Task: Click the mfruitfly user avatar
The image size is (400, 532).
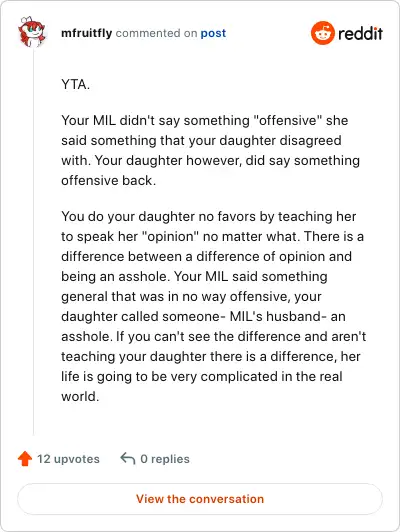Action: [32, 32]
